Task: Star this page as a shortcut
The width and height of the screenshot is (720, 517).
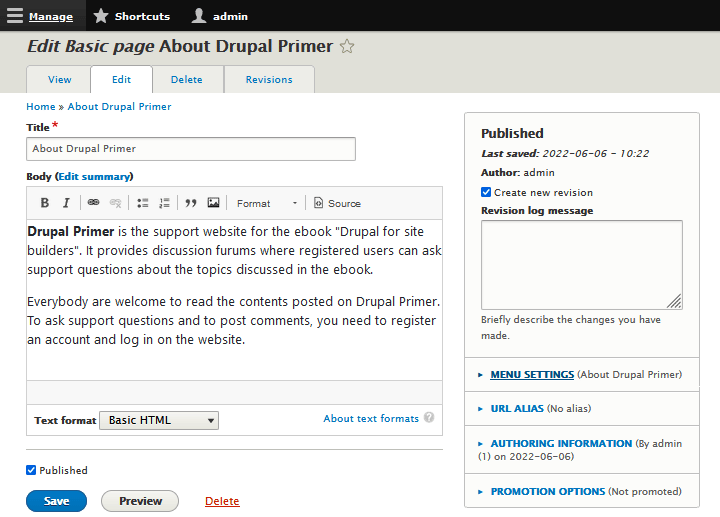Action: pos(347,46)
